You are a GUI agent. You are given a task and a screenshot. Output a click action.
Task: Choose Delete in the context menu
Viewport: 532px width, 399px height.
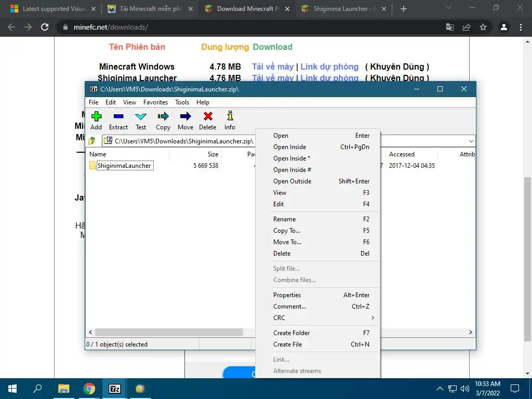click(x=317, y=254)
